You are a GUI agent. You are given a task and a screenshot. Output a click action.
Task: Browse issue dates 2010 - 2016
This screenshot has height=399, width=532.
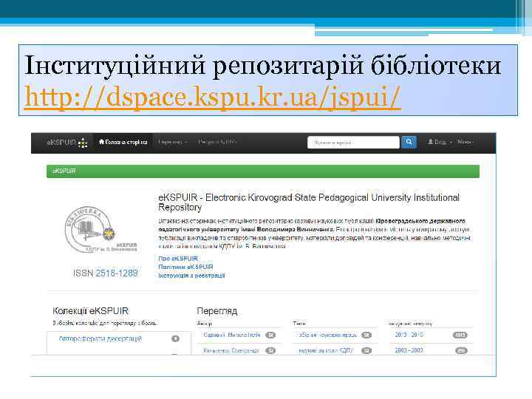[409, 335]
